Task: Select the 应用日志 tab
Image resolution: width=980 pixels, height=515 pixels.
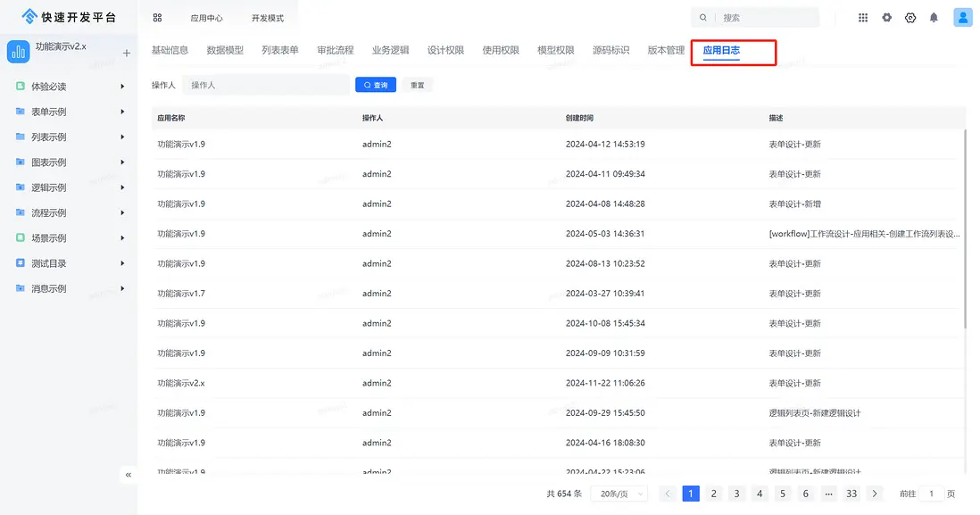Action: pyautogui.click(x=721, y=50)
